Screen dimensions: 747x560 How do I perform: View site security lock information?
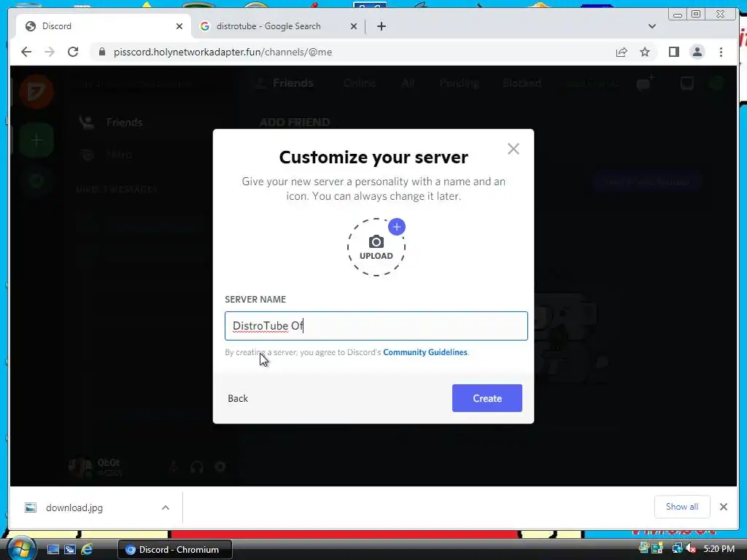point(101,52)
